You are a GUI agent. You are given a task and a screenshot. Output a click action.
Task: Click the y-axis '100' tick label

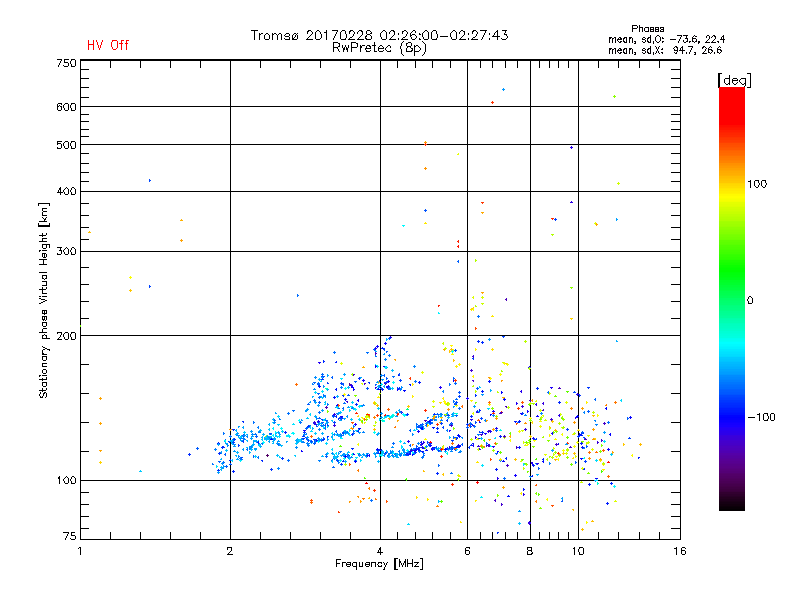tap(66, 480)
